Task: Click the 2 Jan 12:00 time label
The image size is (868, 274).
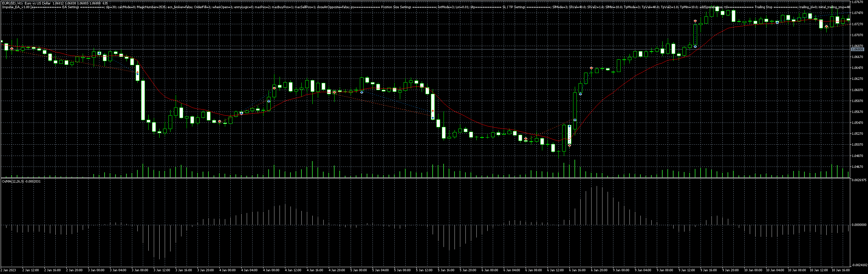Action: coord(30,270)
